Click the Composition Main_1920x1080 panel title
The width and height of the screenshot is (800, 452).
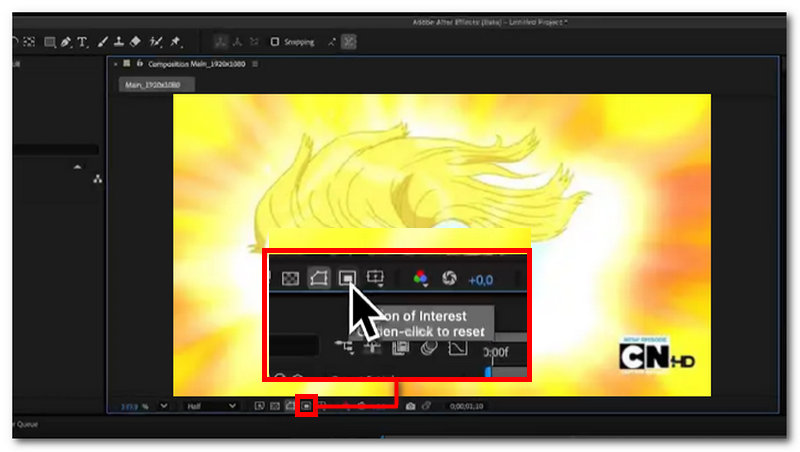(x=196, y=64)
